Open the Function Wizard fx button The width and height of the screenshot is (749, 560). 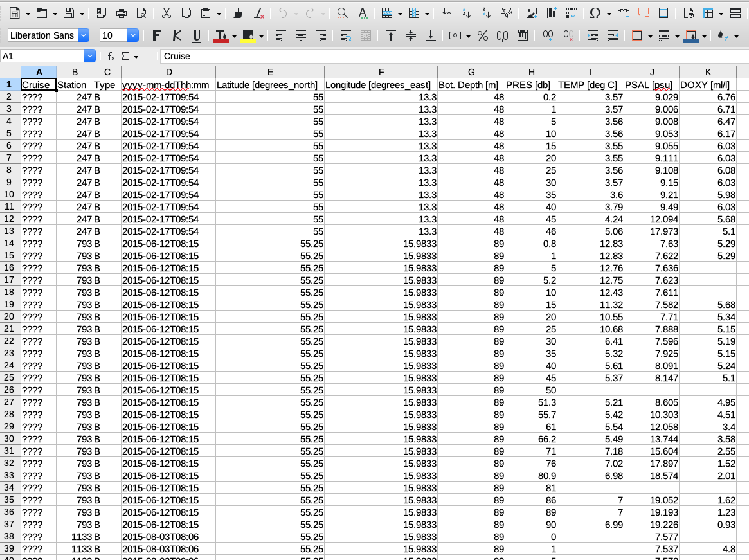pyautogui.click(x=111, y=56)
